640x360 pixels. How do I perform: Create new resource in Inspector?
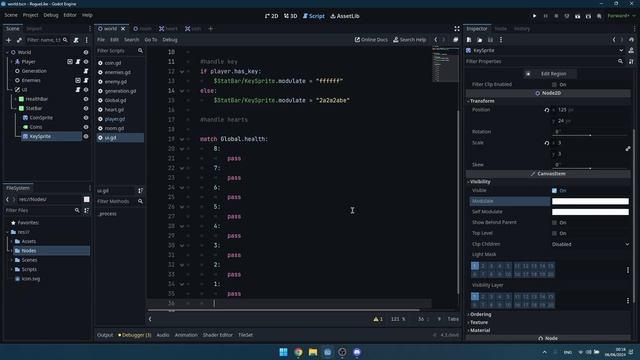(x=469, y=40)
